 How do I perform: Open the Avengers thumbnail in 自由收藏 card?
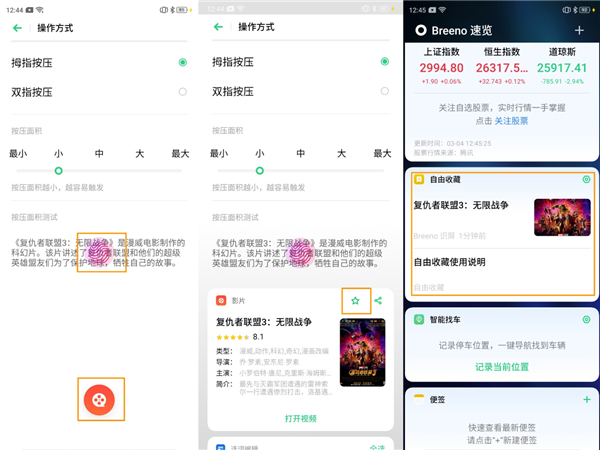pyautogui.click(x=561, y=217)
